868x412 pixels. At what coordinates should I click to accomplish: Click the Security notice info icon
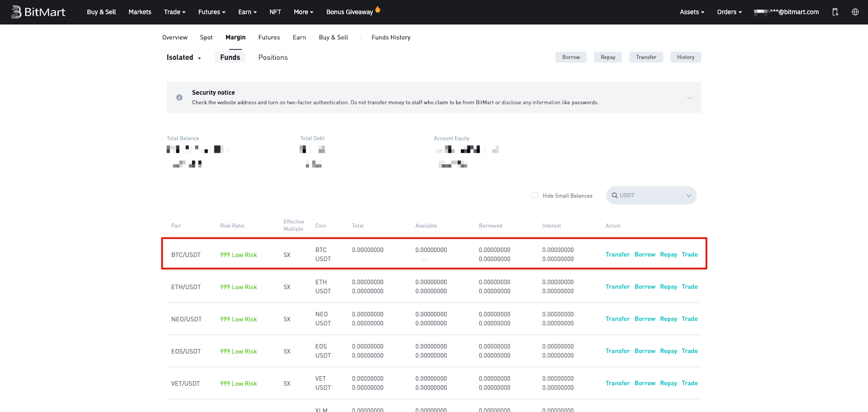(179, 97)
